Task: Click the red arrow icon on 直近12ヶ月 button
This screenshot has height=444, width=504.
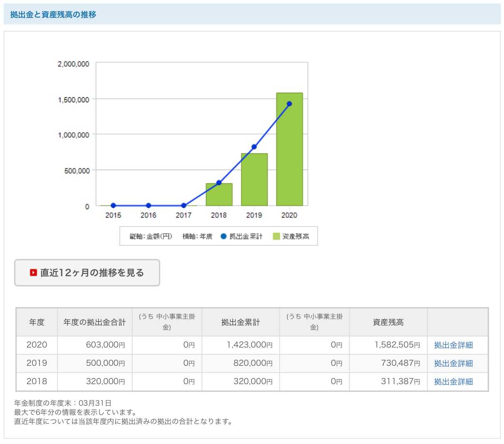Action: pyautogui.click(x=33, y=273)
